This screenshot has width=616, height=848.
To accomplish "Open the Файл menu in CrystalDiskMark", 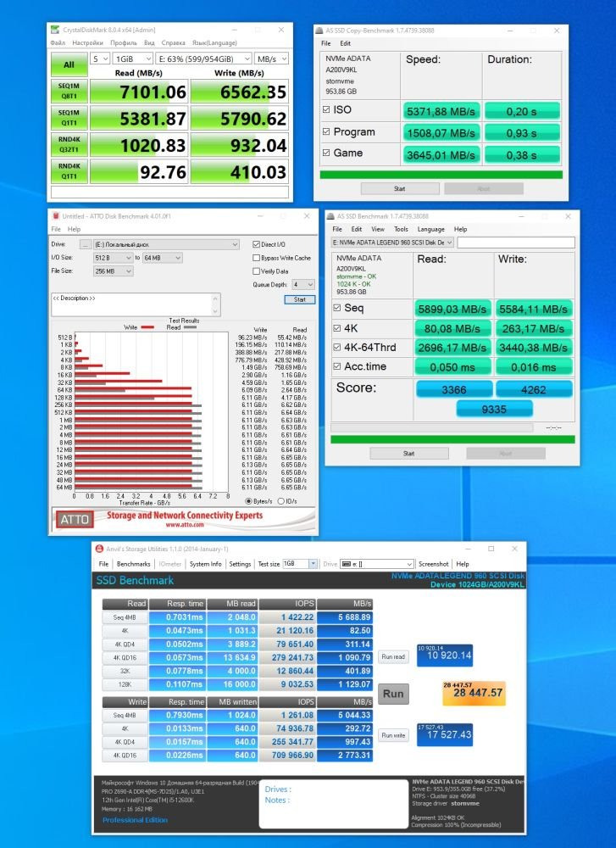I will [58, 42].
